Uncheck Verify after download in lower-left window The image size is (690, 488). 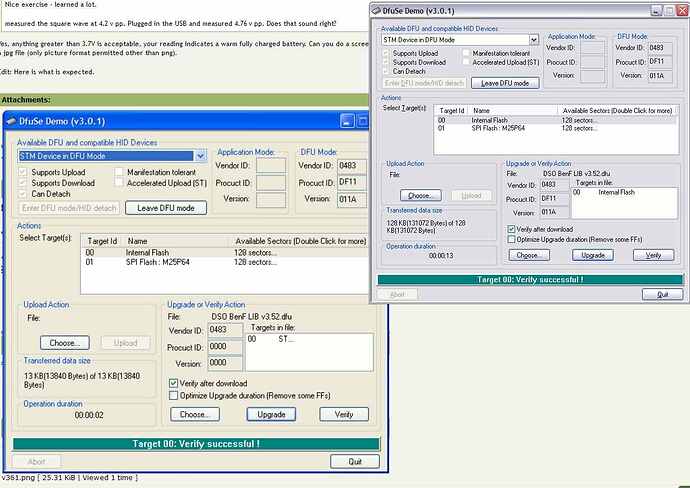pos(173,383)
